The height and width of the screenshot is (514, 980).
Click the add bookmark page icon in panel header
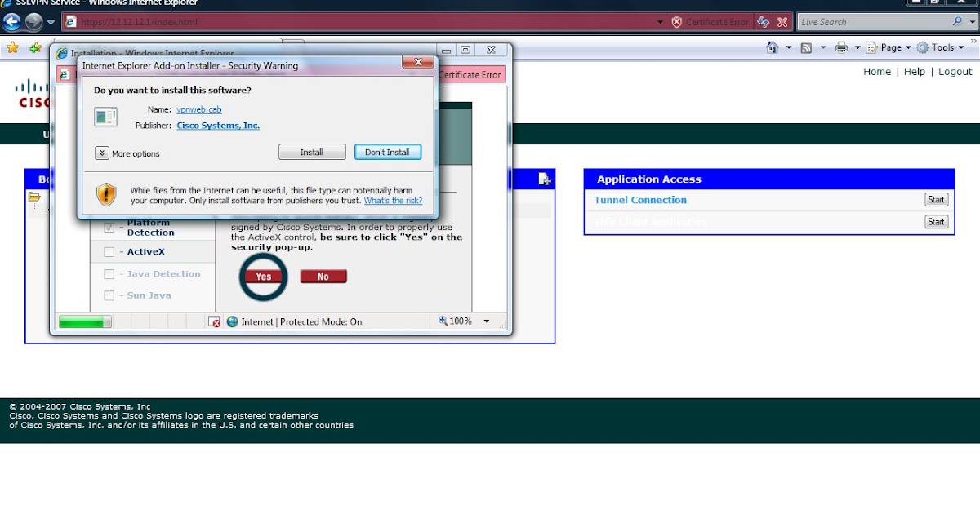tap(545, 179)
